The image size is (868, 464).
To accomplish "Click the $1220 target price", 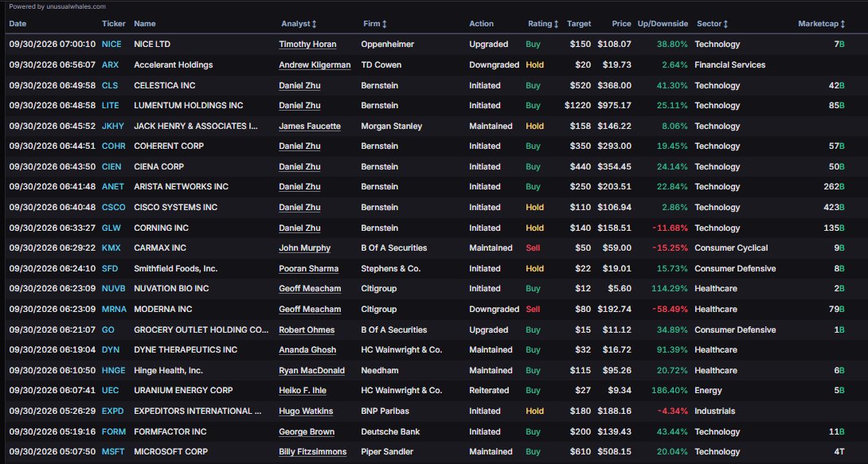I will pyautogui.click(x=577, y=105).
